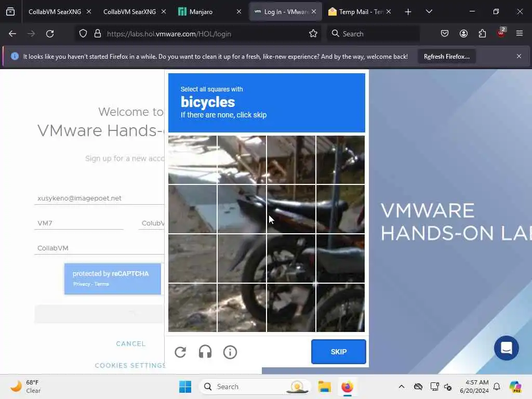
Task: Open the Windows Start menu
Action: point(185,387)
